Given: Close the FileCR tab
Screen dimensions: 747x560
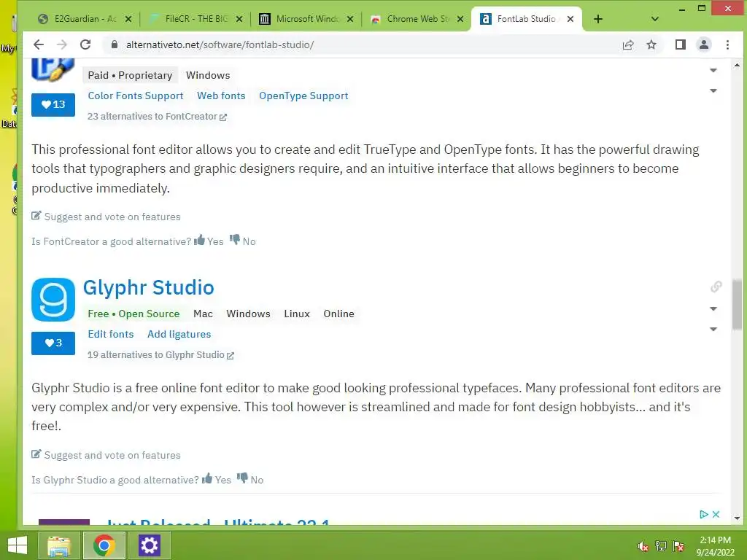Looking at the screenshot, I should (x=239, y=19).
